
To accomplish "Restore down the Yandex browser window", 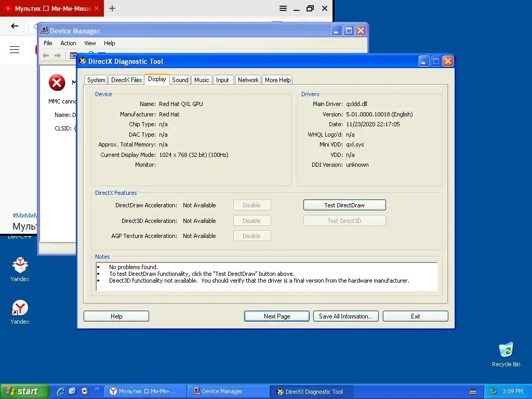I will 310,8.
